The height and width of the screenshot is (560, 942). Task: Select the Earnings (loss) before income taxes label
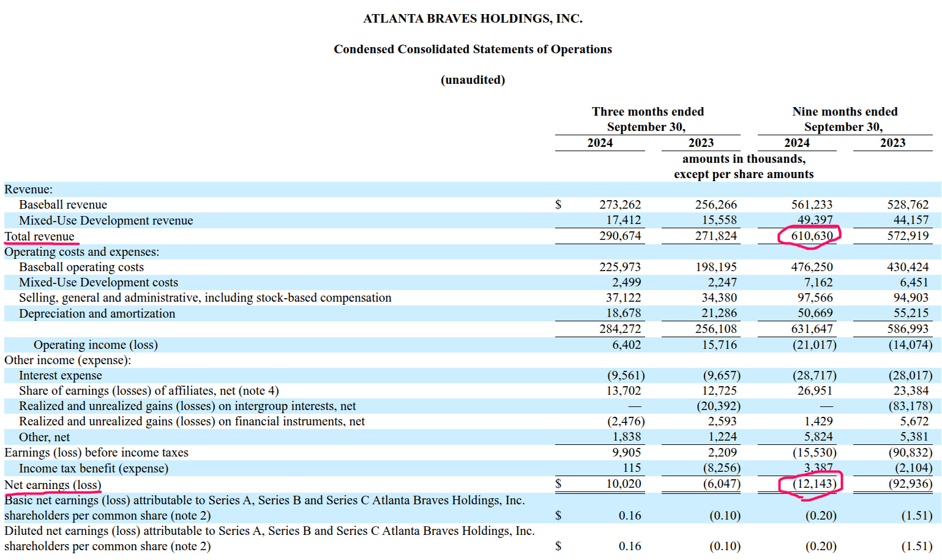pos(96,453)
